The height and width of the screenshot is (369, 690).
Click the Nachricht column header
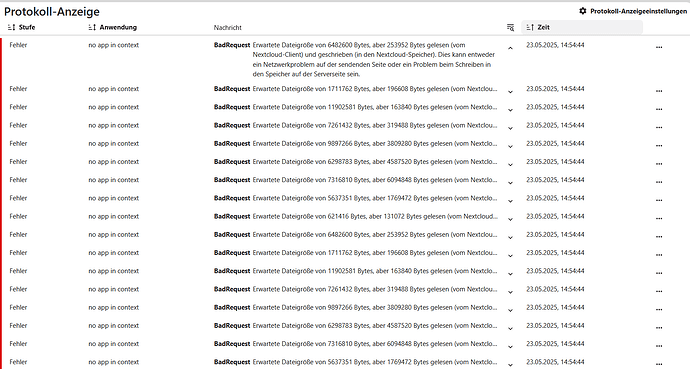[228, 27]
